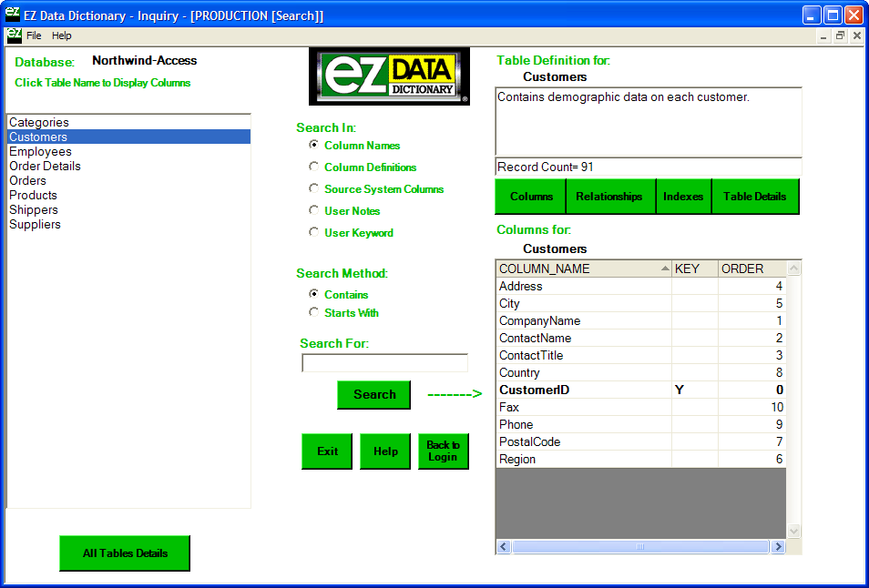Open the File menu
Viewport: 869px width, 588px height.
pos(34,35)
